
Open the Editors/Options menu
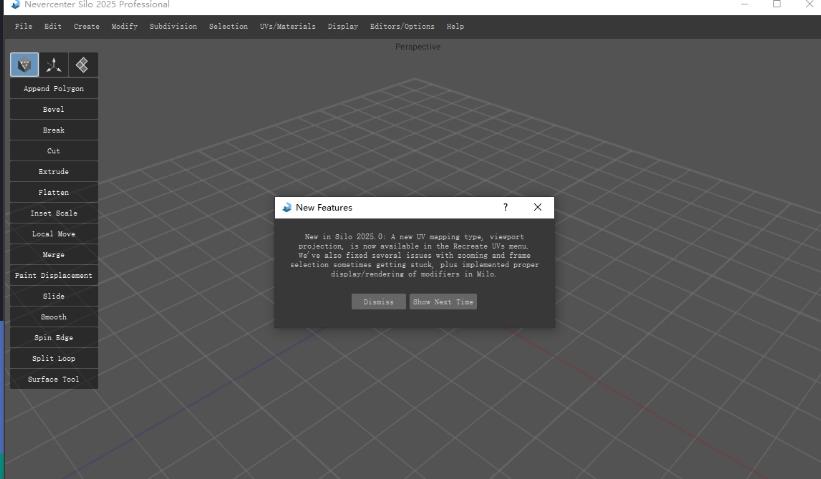402,26
